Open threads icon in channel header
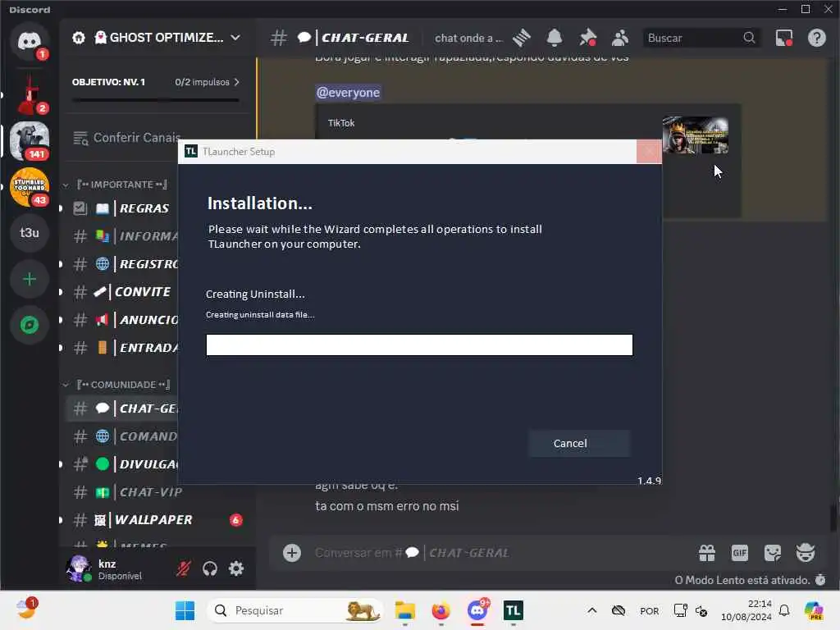This screenshot has width=840, height=630. pos(521,38)
